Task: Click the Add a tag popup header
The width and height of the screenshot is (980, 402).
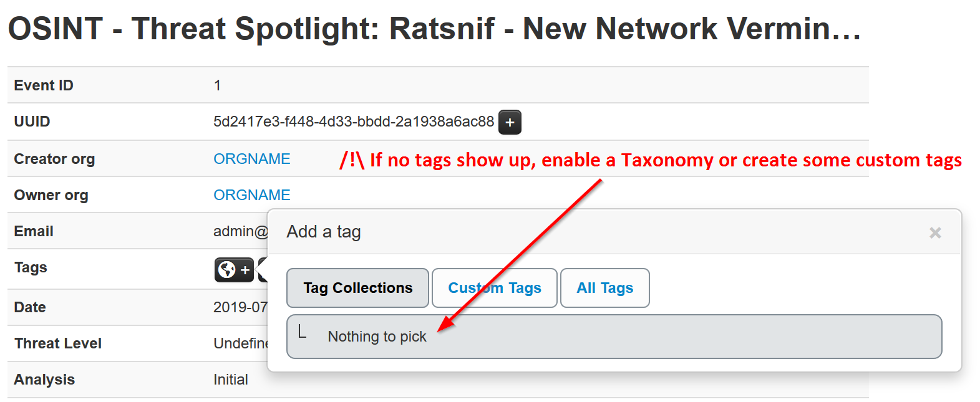Action: (x=323, y=232)
